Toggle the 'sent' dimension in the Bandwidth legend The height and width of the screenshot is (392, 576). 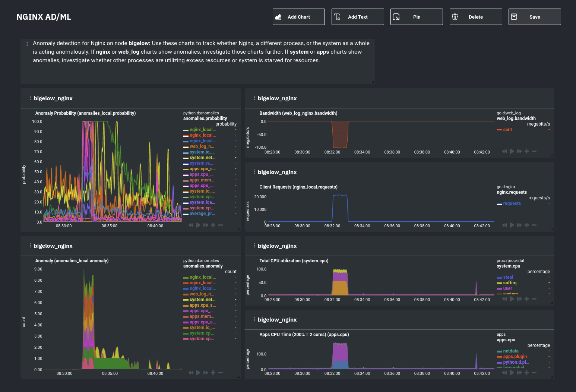pyautogui.click(x=507, y=130)
